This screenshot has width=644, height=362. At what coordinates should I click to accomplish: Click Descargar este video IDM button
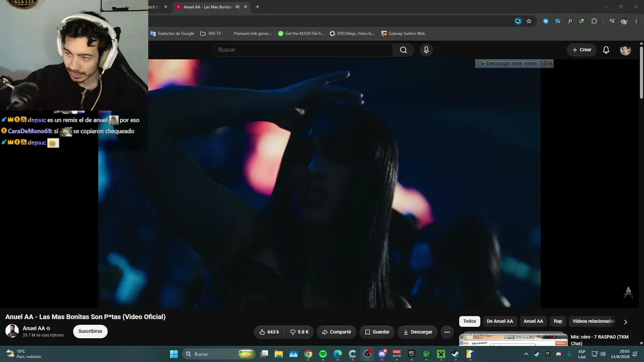coord(508,63)
